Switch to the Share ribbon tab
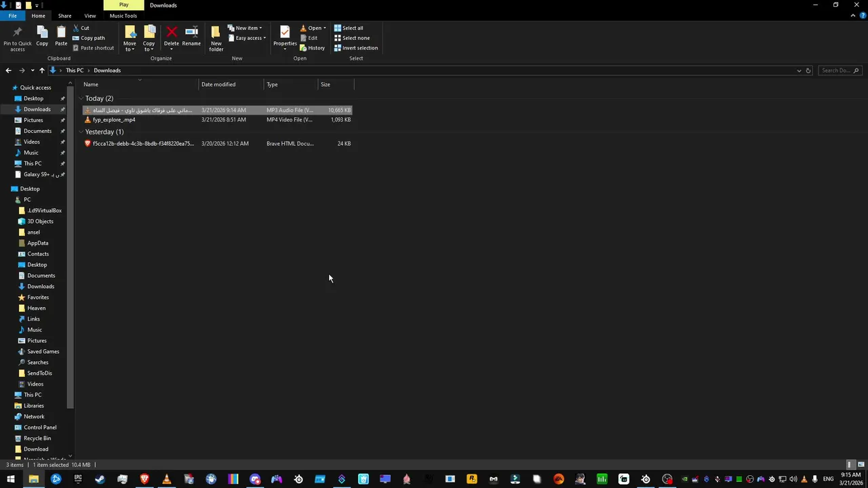Image resolution: width=868 pixels, height=488 pixels. [x=64, y=16]
